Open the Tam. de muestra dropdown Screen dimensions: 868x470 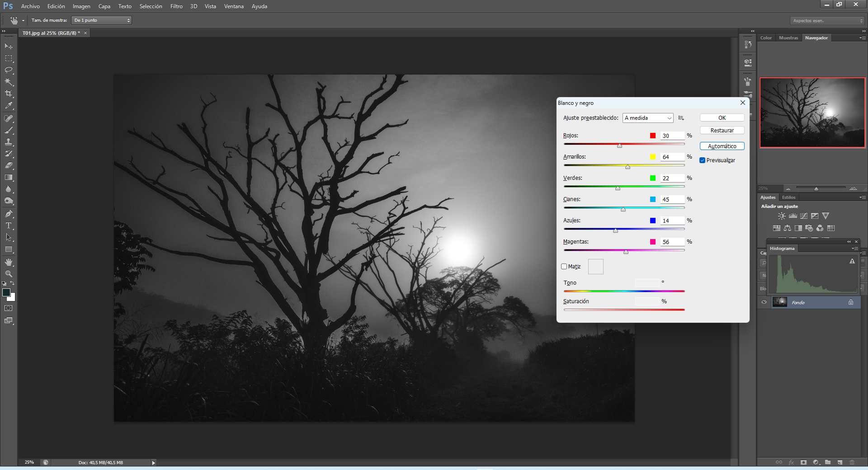point(102,20)
